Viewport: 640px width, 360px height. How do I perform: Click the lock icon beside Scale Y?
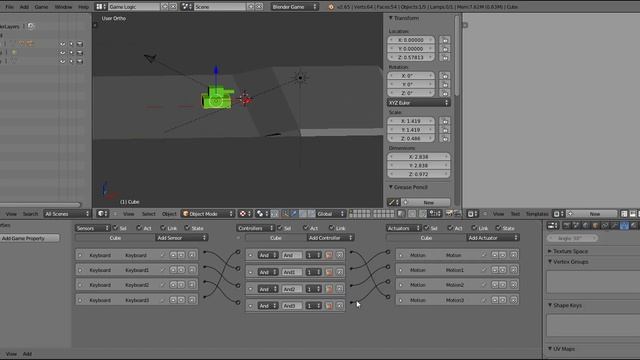[445, 130]
